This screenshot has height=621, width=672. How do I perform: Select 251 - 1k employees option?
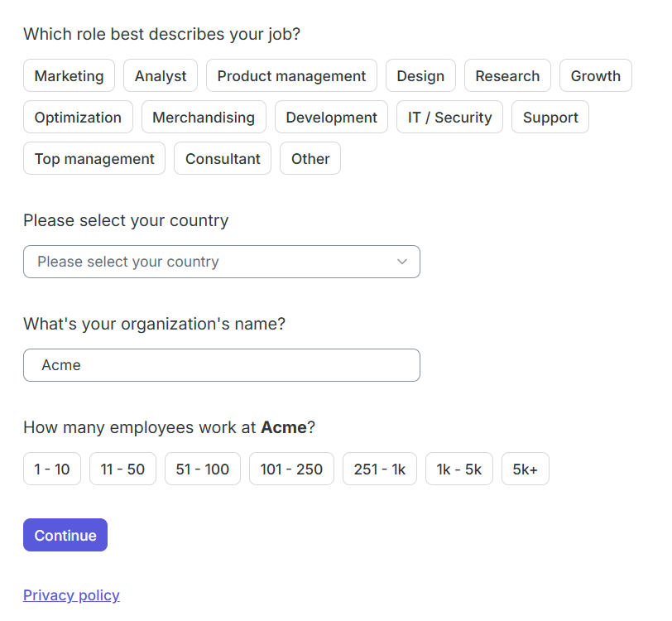click(x=379, y=469)
